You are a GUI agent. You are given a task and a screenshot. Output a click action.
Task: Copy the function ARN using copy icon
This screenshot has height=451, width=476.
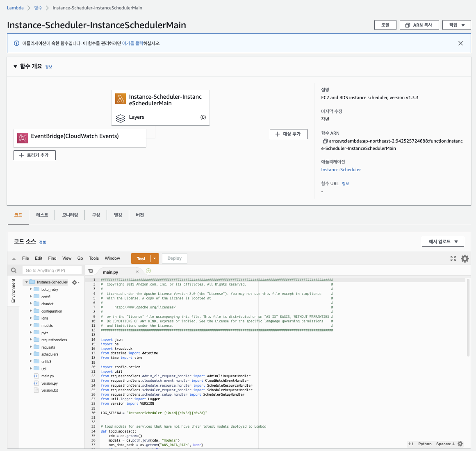pos(325,141)
